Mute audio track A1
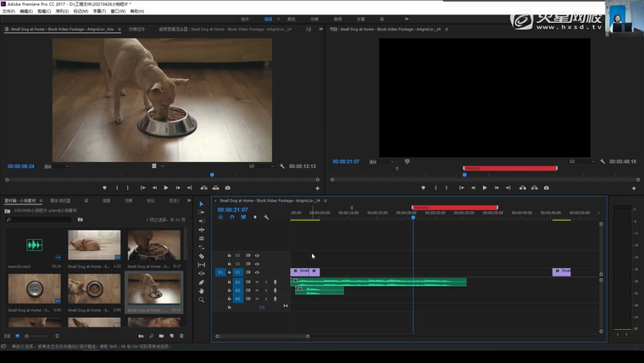 (258, 282)
